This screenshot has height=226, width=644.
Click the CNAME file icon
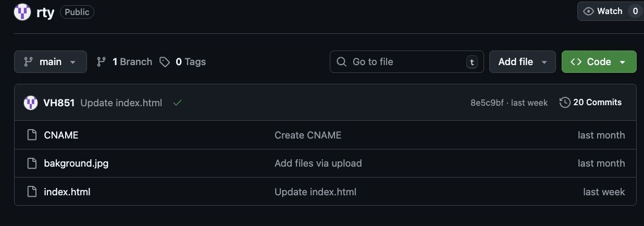pyautogui.click(x=32, y=135)
